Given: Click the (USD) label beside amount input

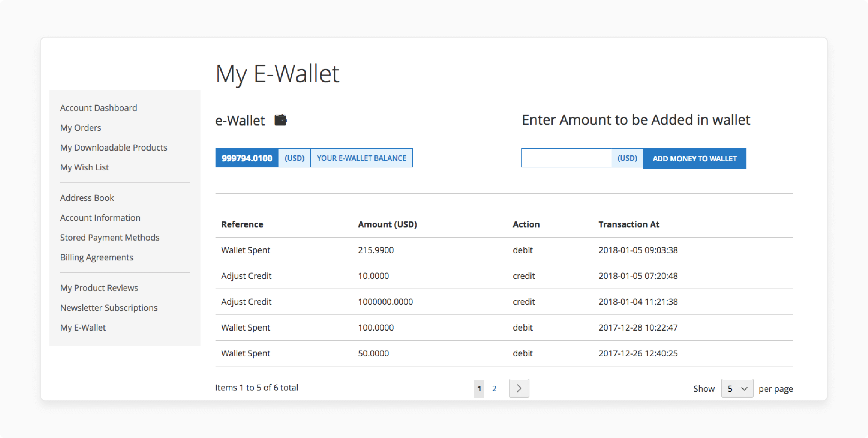Looking at the screenshot, I should 627,158.
